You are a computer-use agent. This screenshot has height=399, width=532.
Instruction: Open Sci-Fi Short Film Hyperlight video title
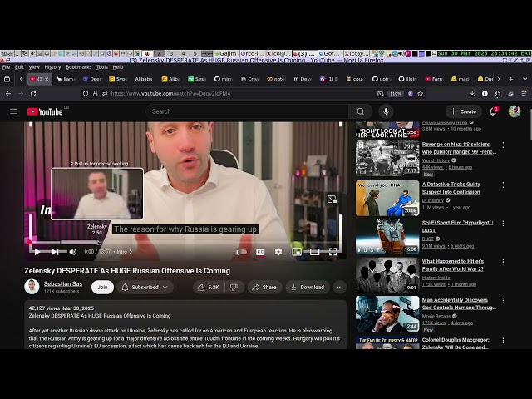pyautogui.click(x=457, y=226)
